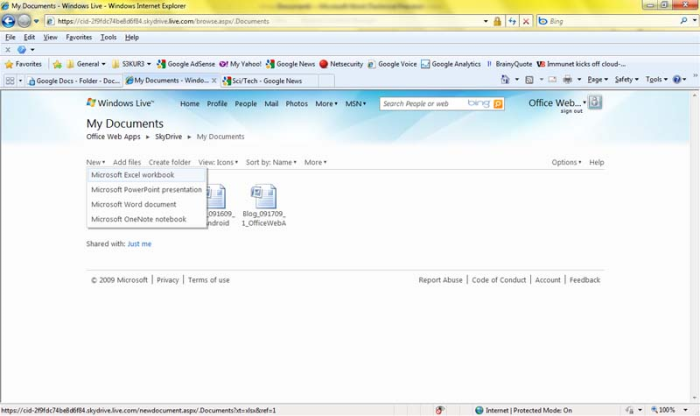The image size is (700, 416).
Task: Click the Windows Live logo
Action: (x=120, y=103)
